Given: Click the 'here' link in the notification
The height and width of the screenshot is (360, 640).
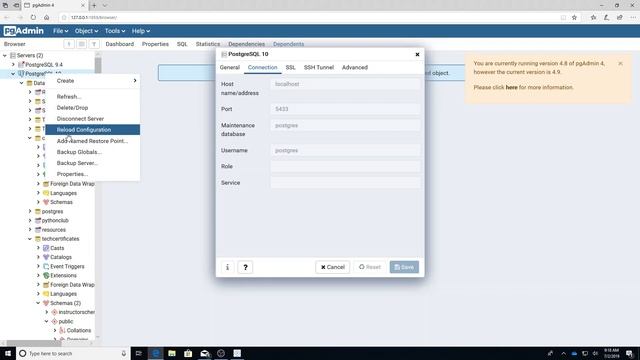Looking at the screenshot, I should click(511, 87).
